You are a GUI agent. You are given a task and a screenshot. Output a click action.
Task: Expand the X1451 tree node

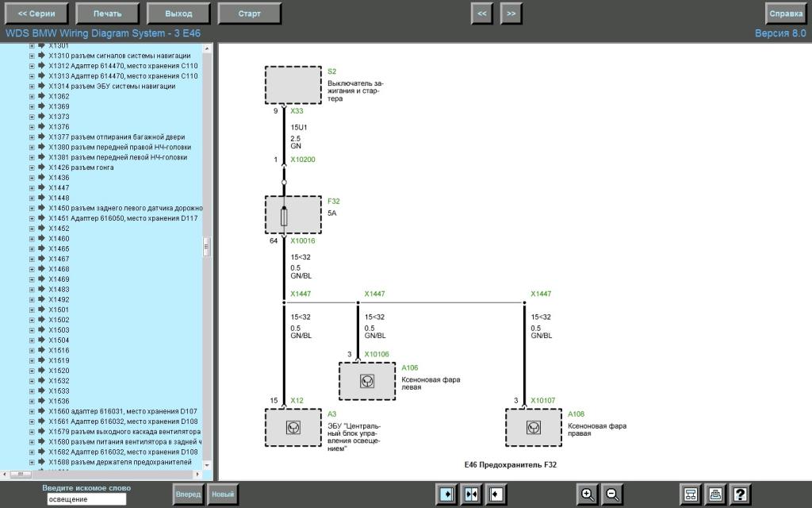coord(32,218)
